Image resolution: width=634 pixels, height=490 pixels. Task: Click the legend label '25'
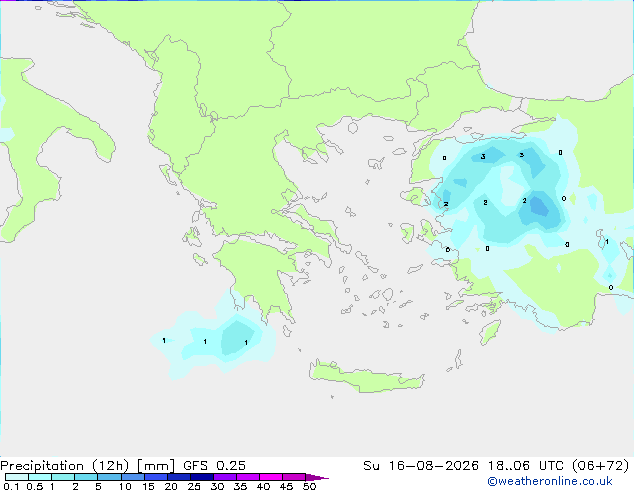pyautogui.click(x=194, y=486)
